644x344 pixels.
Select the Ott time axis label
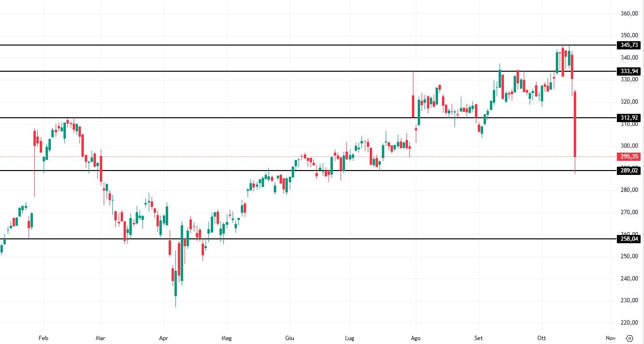click(542, 338)
